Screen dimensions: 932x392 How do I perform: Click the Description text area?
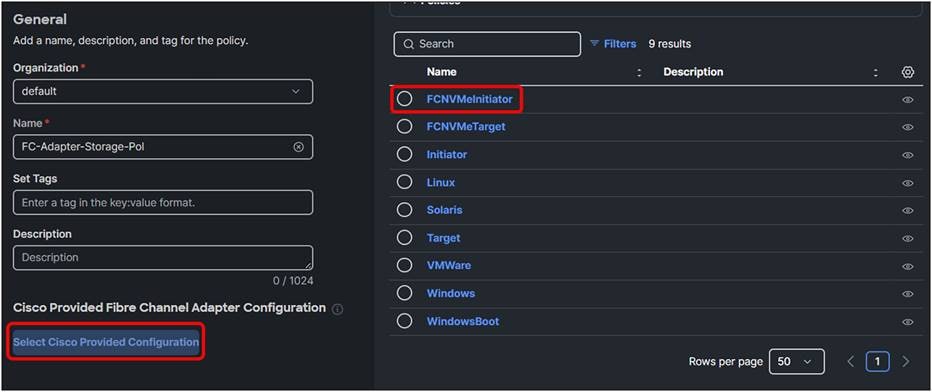point(163,258)
